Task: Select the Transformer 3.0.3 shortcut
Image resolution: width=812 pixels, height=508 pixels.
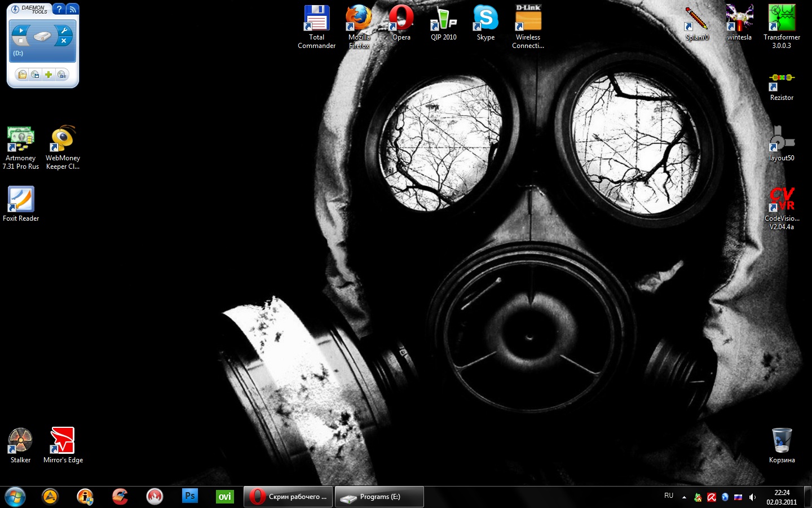Action: click(x=782, y=27)
